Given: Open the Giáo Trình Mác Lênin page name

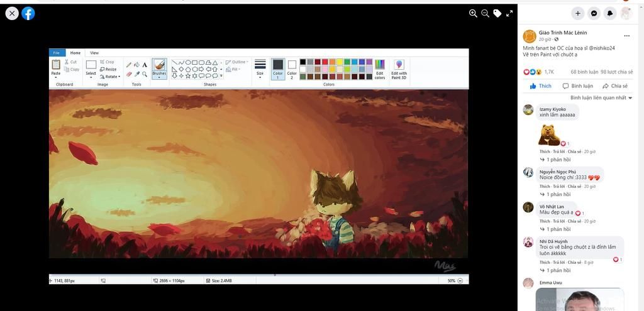Looking at the screenshot, I should tap(563, 33).
